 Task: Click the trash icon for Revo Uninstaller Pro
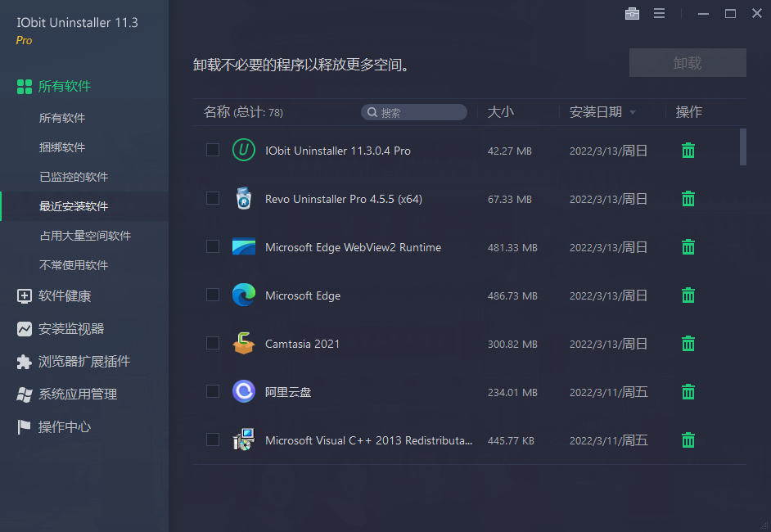pos(688,199)
